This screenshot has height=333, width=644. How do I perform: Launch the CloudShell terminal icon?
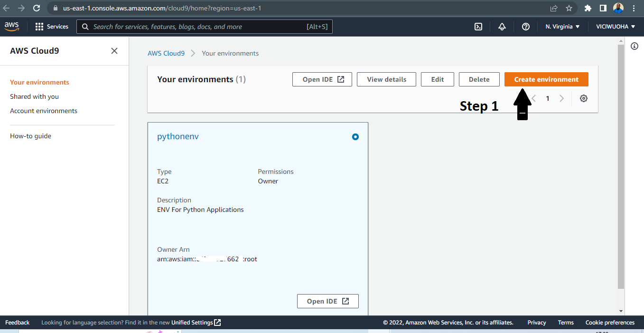pos(478,27)
